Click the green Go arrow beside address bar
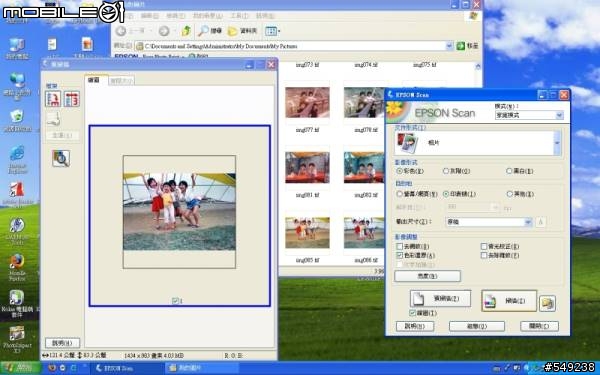 click(460, 46)
